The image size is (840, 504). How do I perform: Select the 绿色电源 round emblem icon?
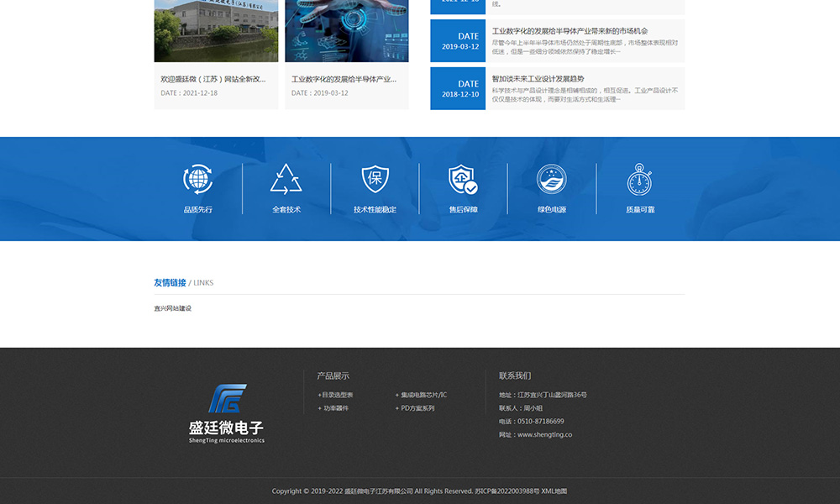[x=551, y=180]
